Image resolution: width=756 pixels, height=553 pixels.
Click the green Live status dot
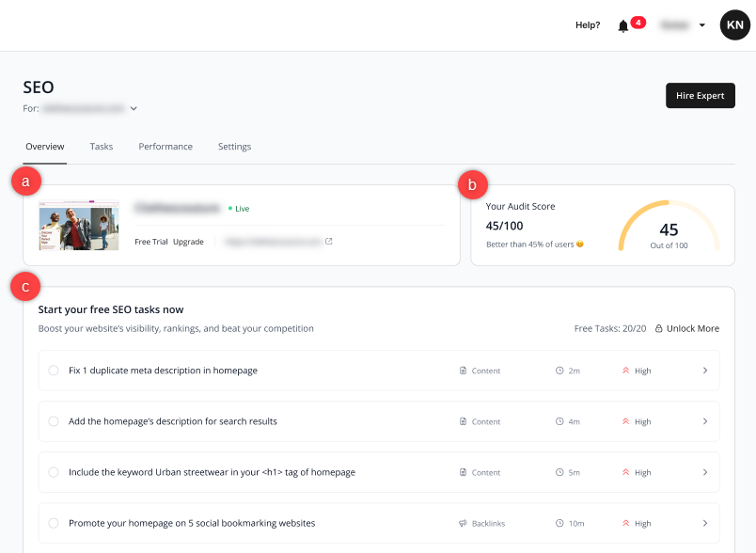[x=230, y=208]
